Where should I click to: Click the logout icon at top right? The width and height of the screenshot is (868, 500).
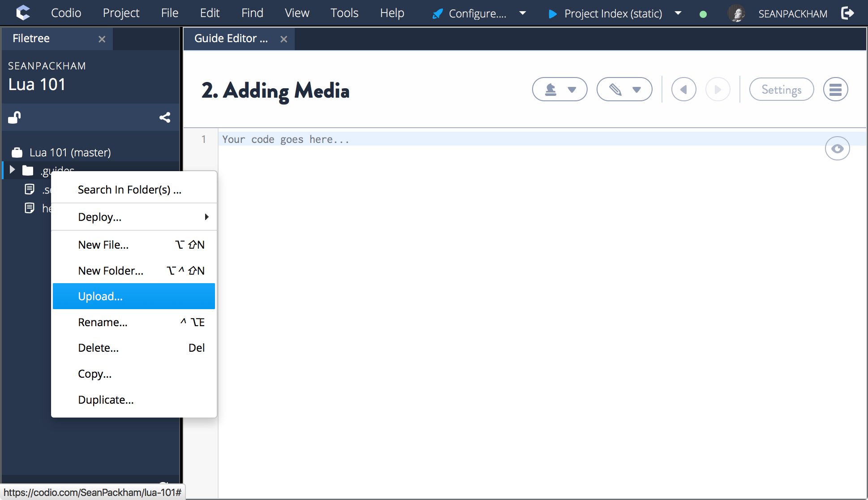pos(848,13)
